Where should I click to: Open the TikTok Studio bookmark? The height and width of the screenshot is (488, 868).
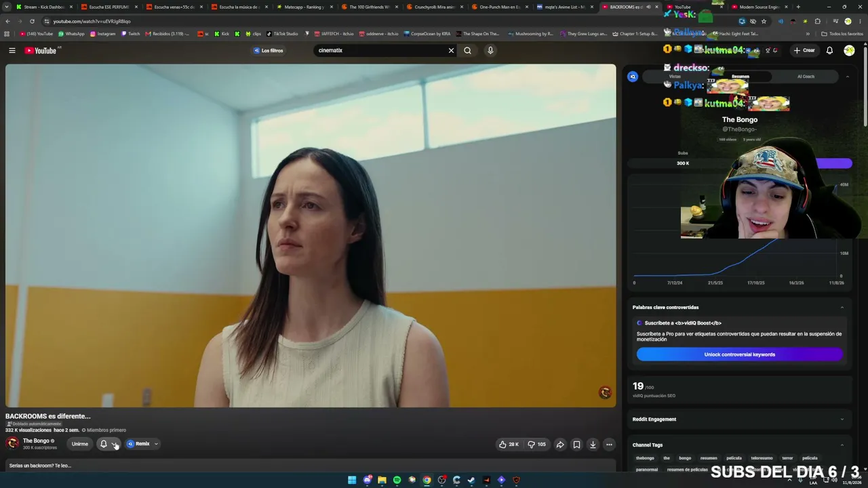pyautogui.click(x=282, y=34)
